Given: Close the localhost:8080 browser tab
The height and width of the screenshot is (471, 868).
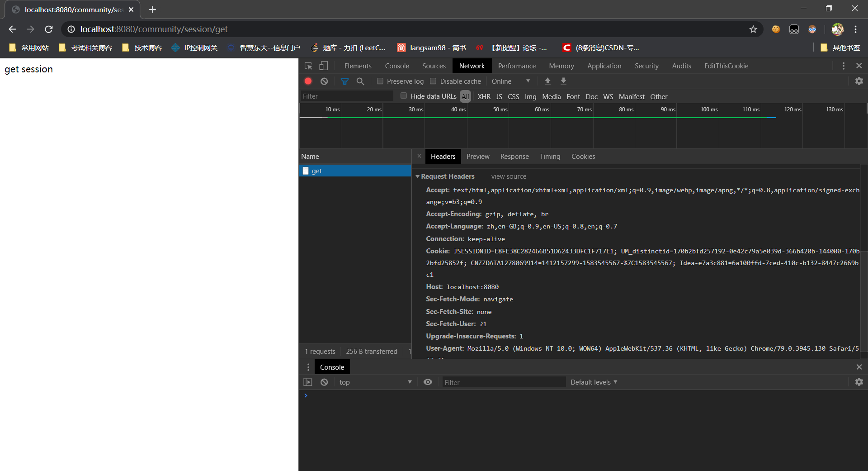Looking at the screenshot, I should 131,10.
